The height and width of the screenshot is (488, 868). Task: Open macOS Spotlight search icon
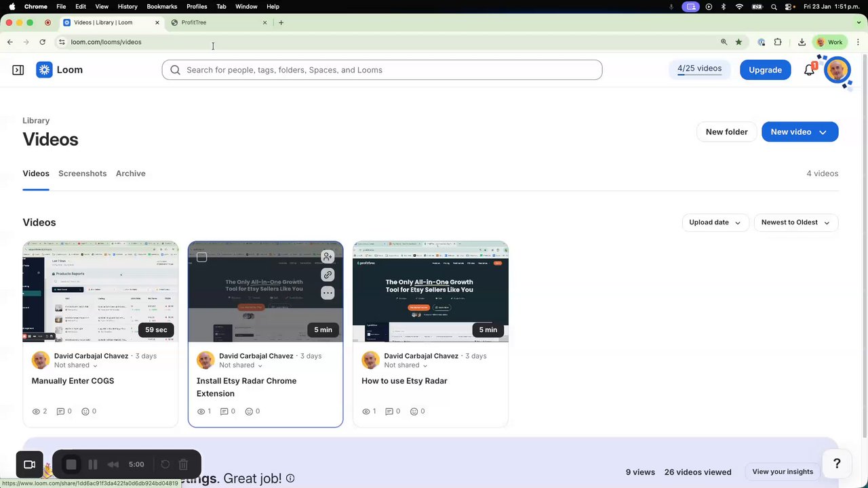pyautogui.click(x=774, y=7)
